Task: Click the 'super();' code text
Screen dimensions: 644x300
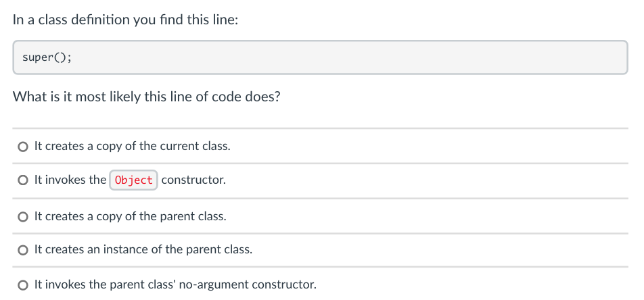Action: click(47, 57)
